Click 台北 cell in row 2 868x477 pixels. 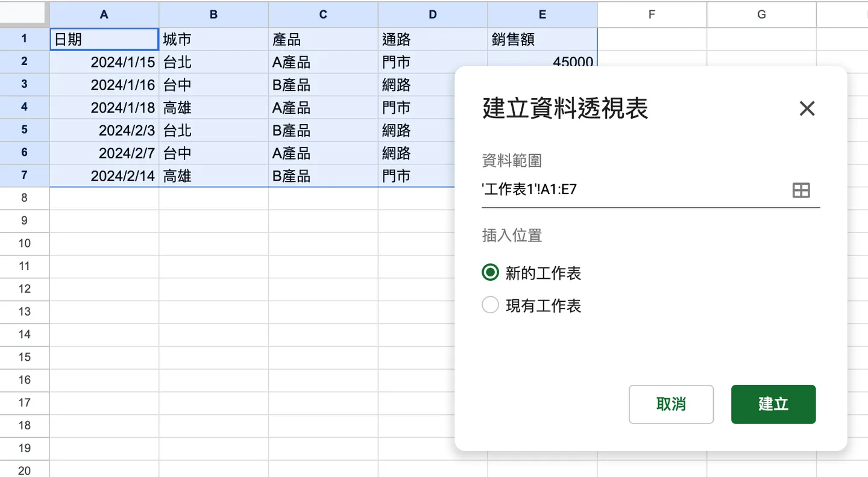214,62
